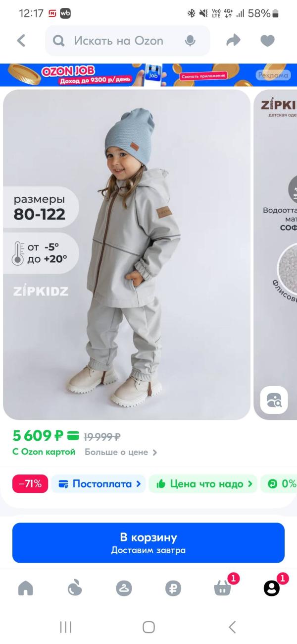Tap the Ozon Job ad banner
The height and width of the screenshot is (644, 297).
(148, 75)
